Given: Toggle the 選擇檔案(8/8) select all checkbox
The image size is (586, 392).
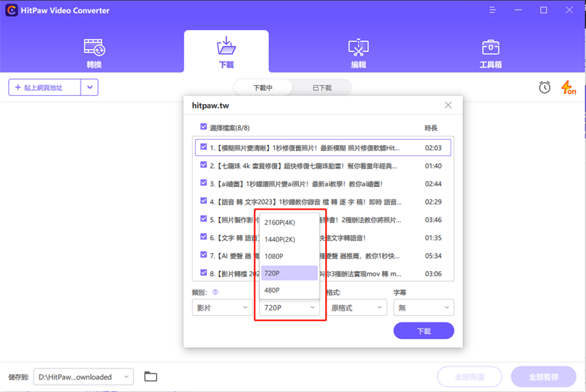Looking at the screenshot, I should [x=204, y=127].
